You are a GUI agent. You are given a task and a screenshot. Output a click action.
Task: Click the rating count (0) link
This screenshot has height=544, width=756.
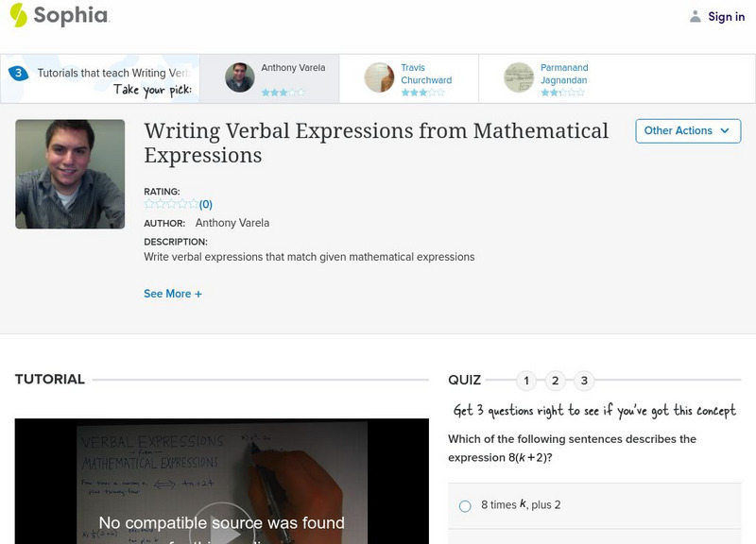coord(206,204)
